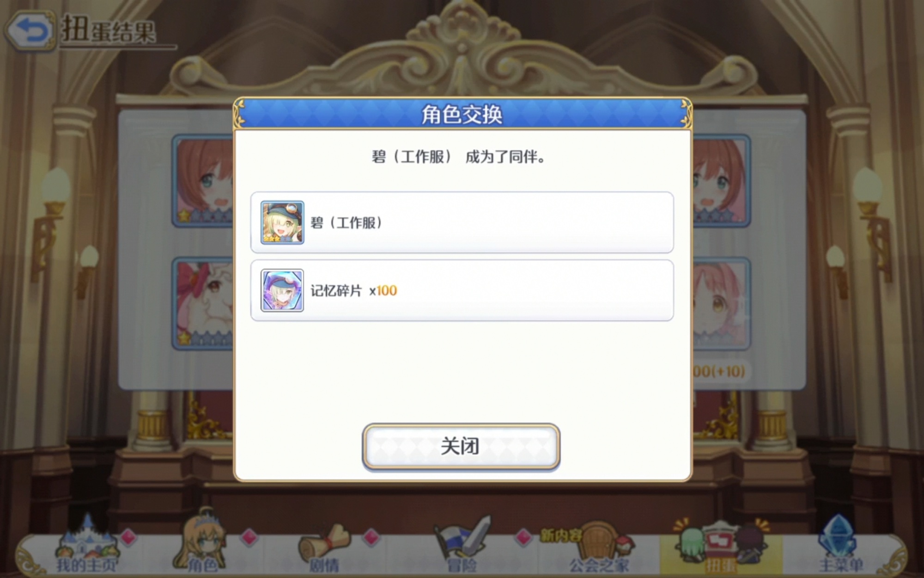Close the 角色交换 dialog with 关闭
The image size is (924, 578).
point(461,447)
